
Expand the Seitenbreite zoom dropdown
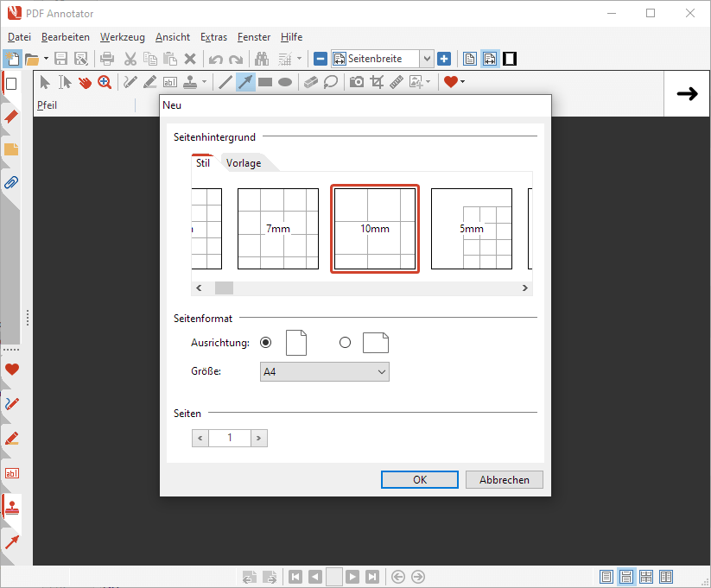pos(426,59)
